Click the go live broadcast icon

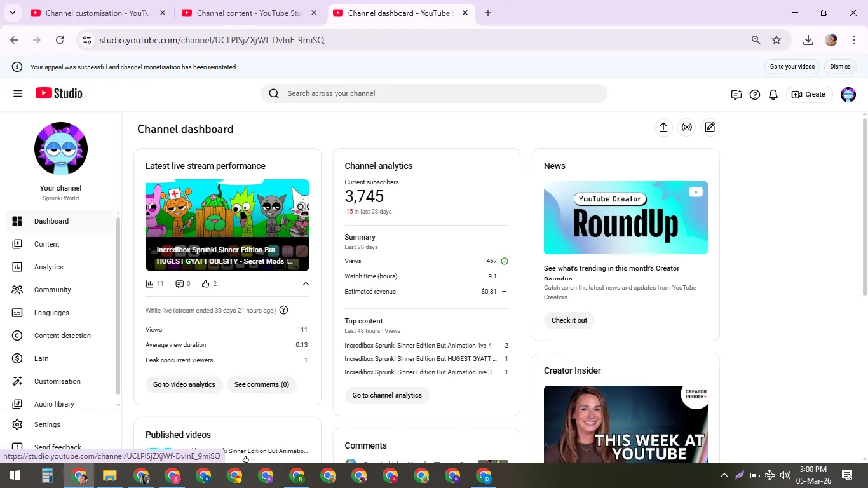687,127
